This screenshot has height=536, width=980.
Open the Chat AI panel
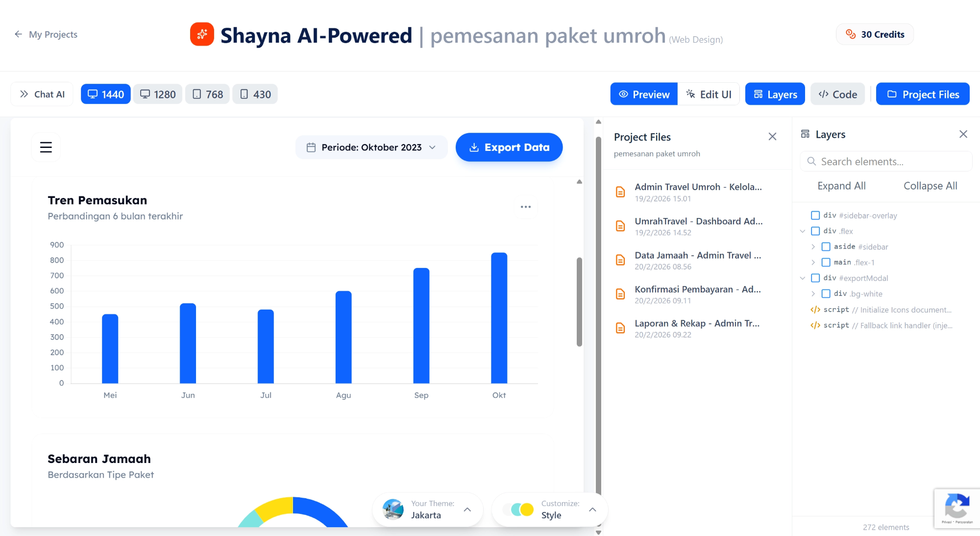[x=42, y=94]
